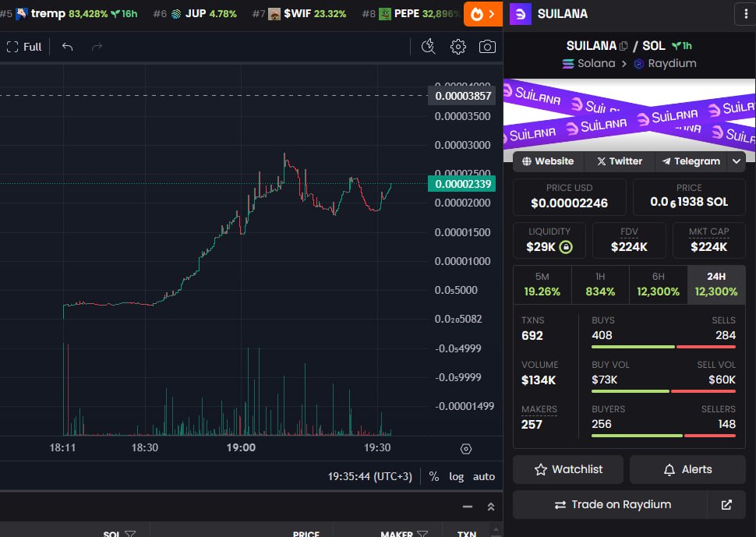Viewport: 756px width, 537px height.
Task: Add SUILANA to Watchlist
Action: 568,469
